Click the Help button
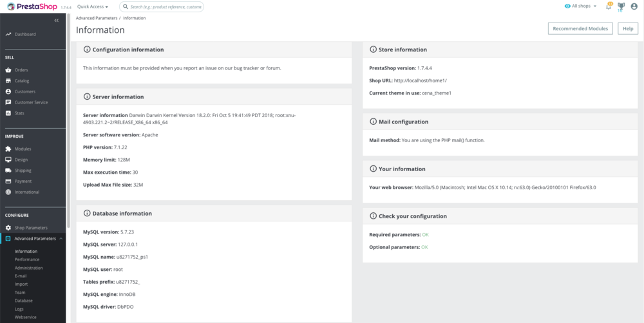Image resolution: width=644 pixels, height=323 pixels. pos(628,29)
